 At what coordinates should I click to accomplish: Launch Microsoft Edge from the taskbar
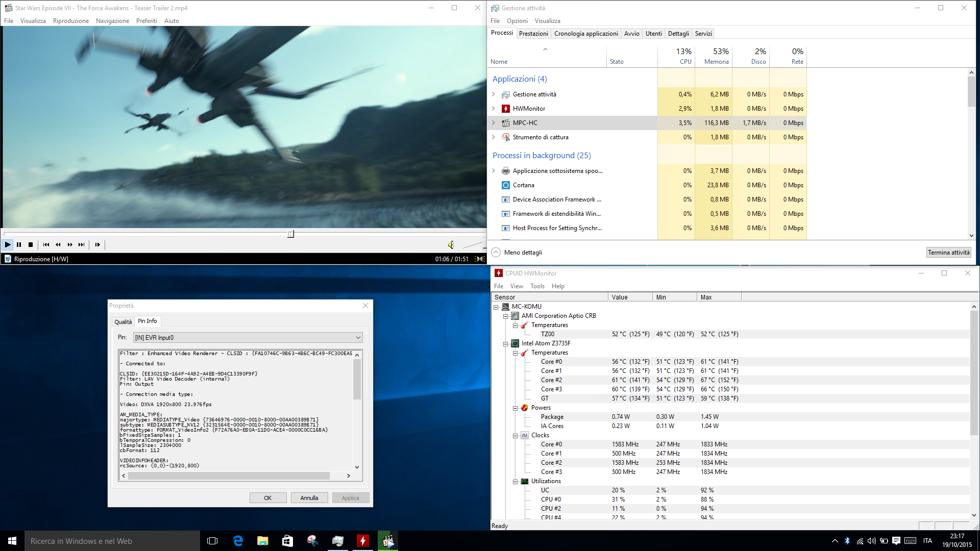click(238, 541)
